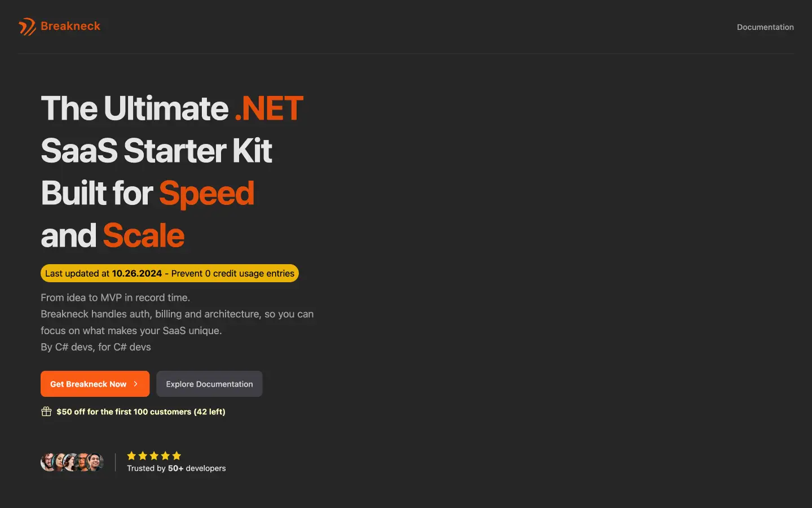812x508 pixels.
Task: Click the orange Scale word in the headline
Action: (144, 235)
